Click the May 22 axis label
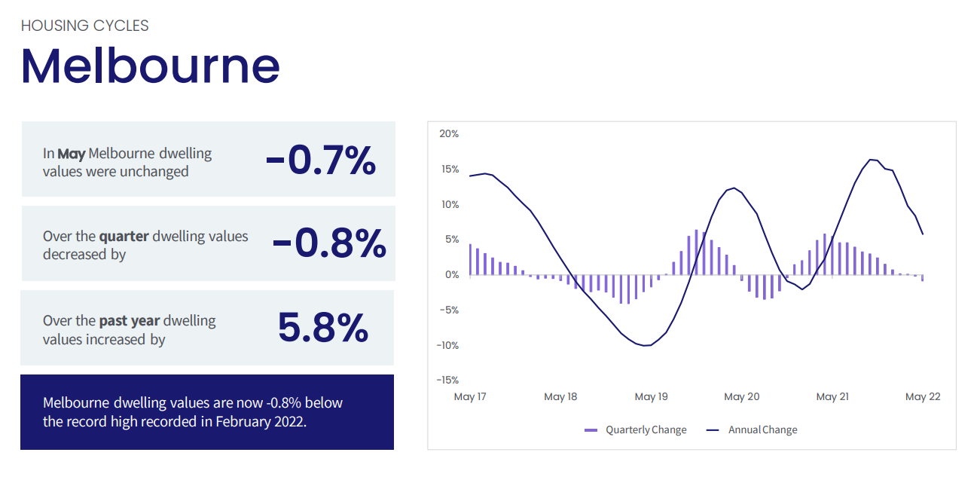Screen dimensions: 980x486 point(923,397)
